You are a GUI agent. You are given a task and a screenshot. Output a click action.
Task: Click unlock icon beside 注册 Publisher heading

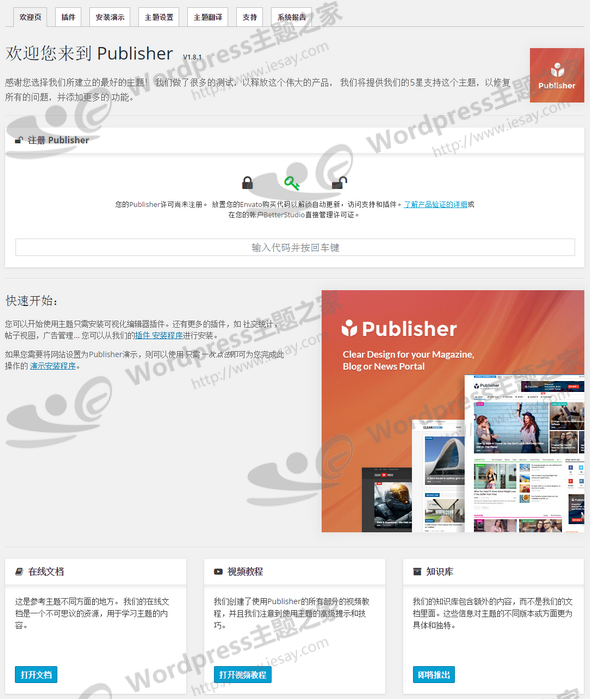pos(19,140)
